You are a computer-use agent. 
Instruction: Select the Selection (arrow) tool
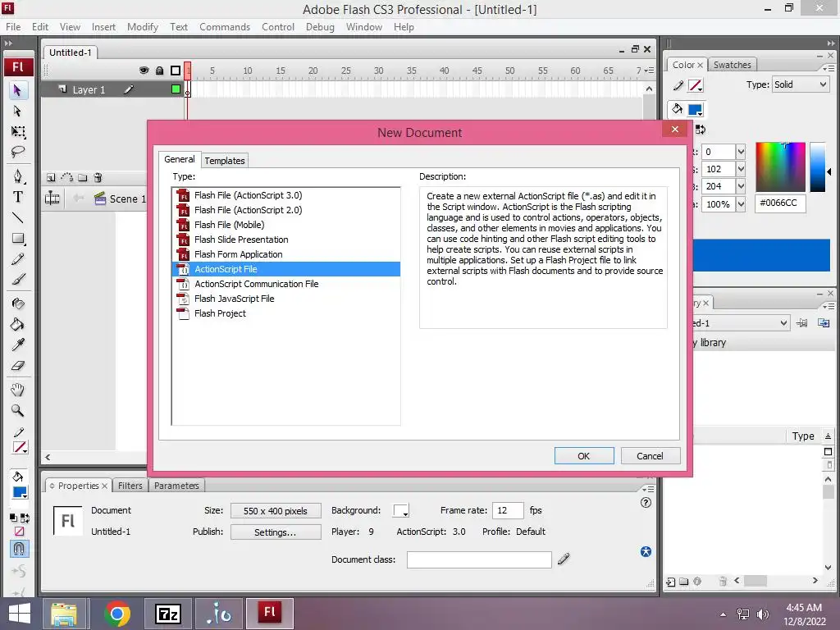click(x=17, y=90)
